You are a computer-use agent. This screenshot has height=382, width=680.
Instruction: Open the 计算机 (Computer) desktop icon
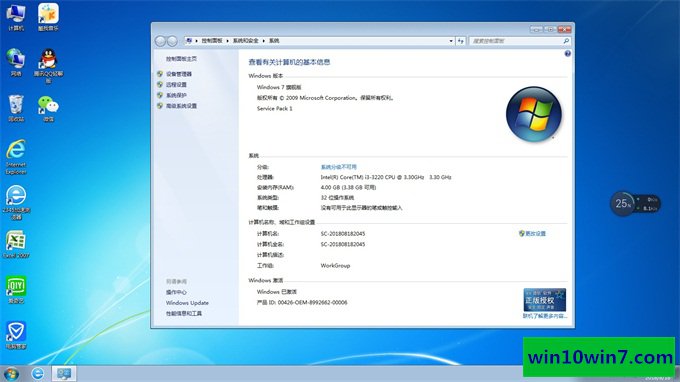[x=16, y=17]
